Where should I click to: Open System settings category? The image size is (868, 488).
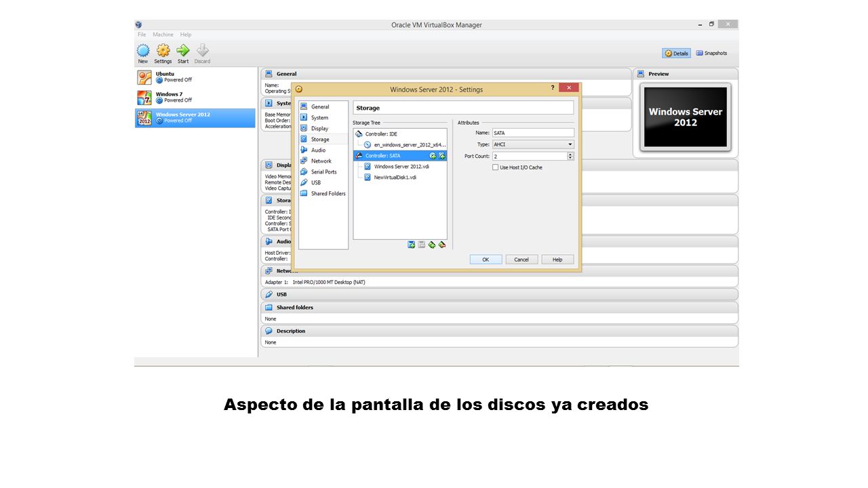(323, 117)
